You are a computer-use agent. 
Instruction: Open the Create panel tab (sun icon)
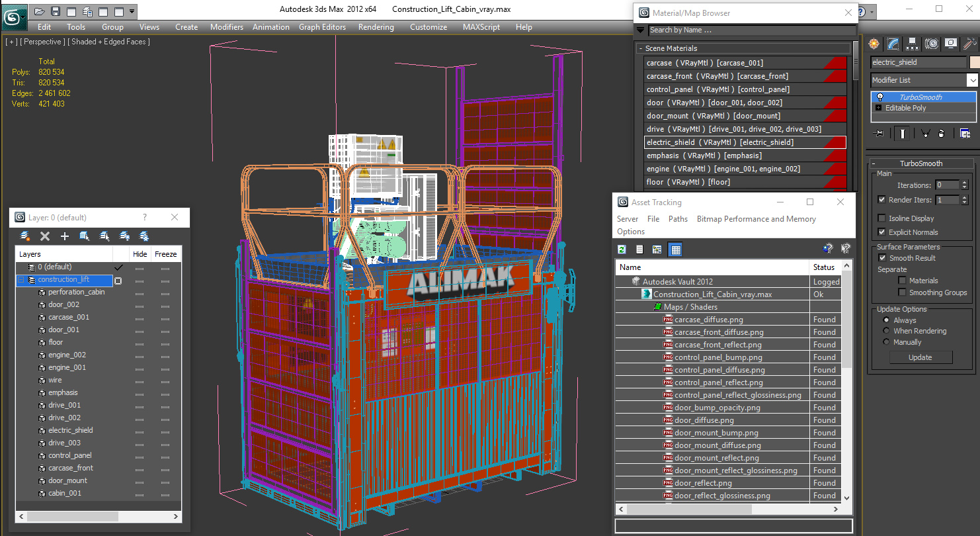874,44
